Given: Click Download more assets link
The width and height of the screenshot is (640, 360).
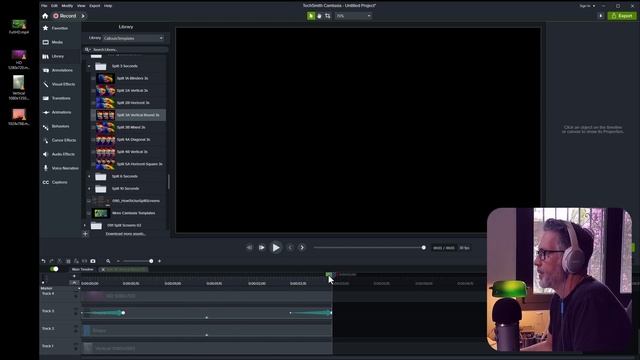Looking at the screenshot, I should [125, 234].
